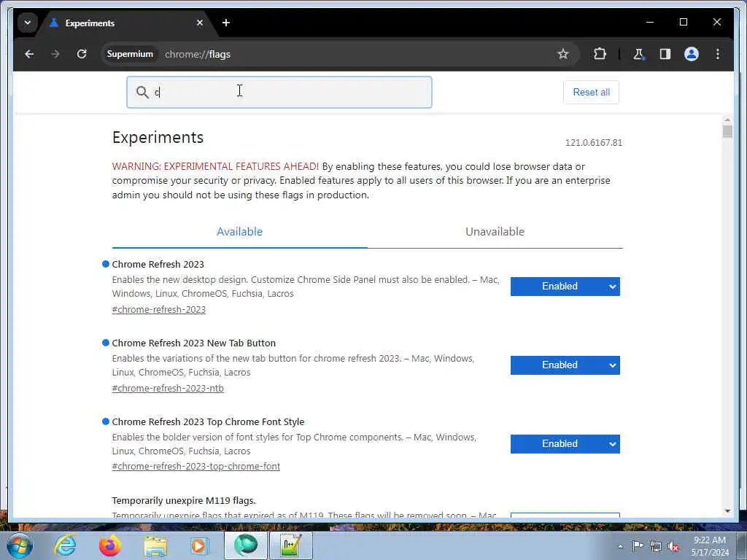Bookmark this page with the star icon
747x560 pixels.
(x=563, y=54)
